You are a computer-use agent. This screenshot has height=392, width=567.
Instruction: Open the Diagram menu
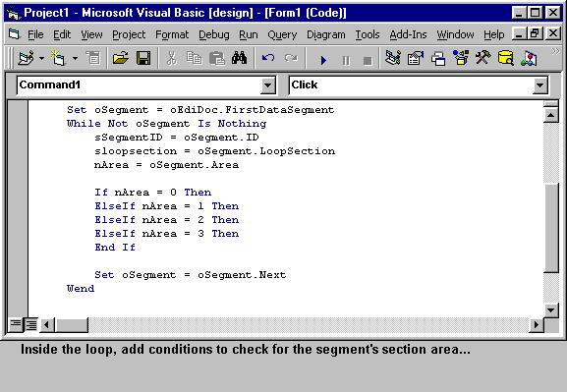click(x=326, y=34)
